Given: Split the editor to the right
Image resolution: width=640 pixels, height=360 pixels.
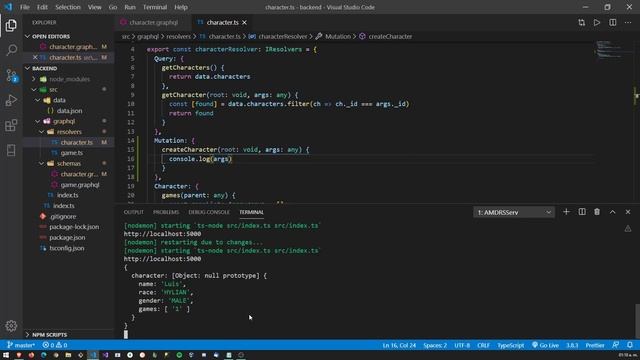Looking at the screenshot, I should coord(613,22).
